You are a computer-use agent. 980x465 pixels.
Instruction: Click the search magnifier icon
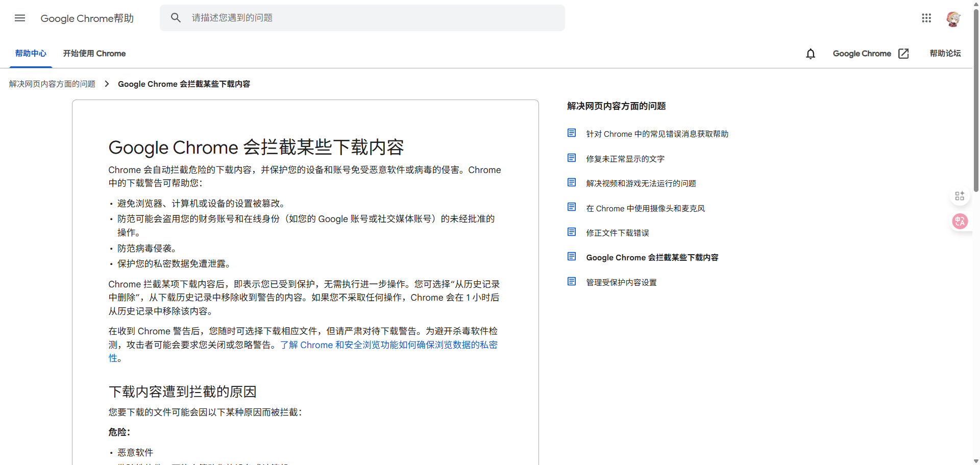pyautogui.click(x=176, y=18)
